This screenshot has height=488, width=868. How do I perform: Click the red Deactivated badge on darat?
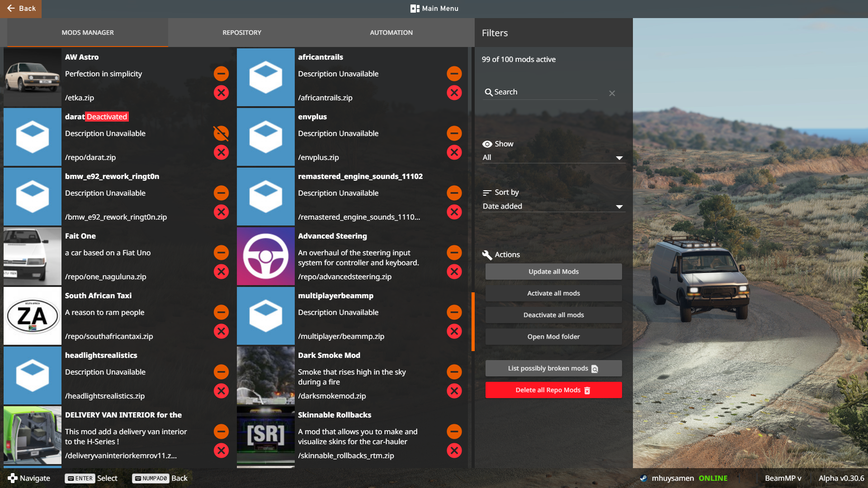coord(107,117)
